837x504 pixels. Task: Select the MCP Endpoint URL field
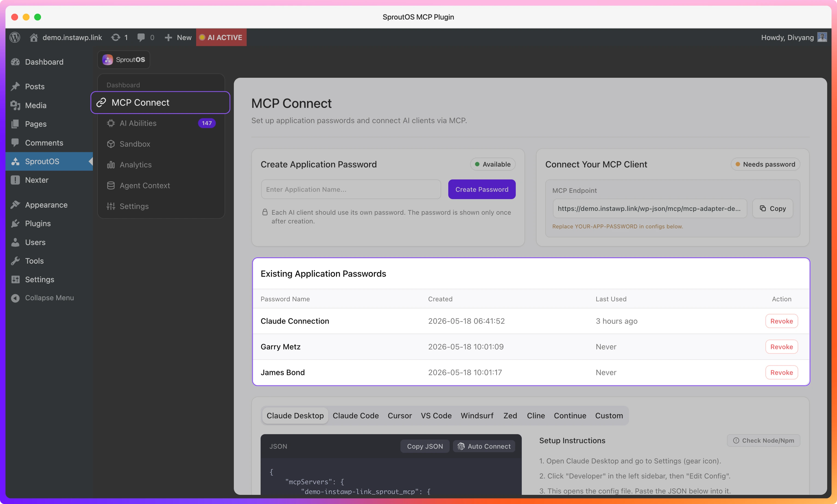click(650, 208)
